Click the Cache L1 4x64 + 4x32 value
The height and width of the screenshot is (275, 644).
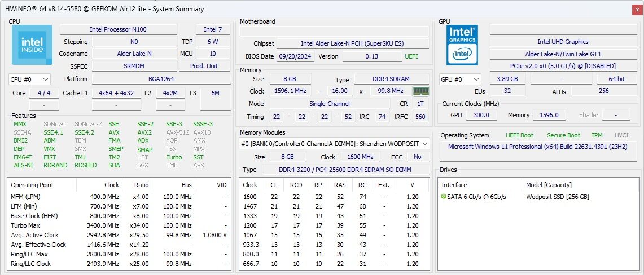[116, 93]
